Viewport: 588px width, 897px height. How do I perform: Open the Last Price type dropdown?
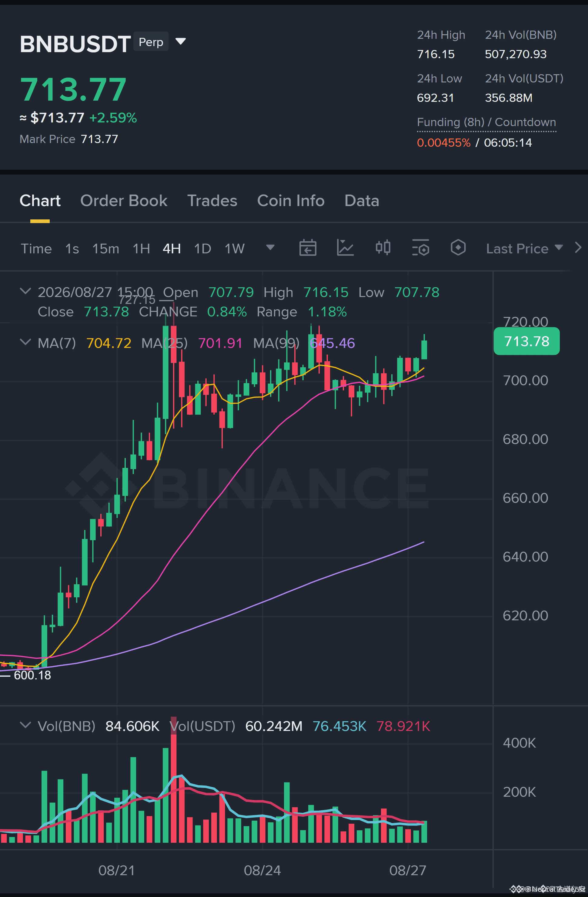524,248
